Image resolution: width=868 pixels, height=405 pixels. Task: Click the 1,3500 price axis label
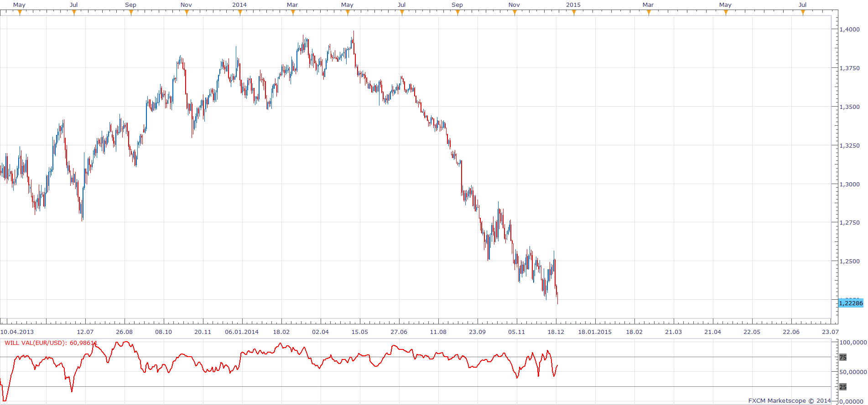coord(850,107)
